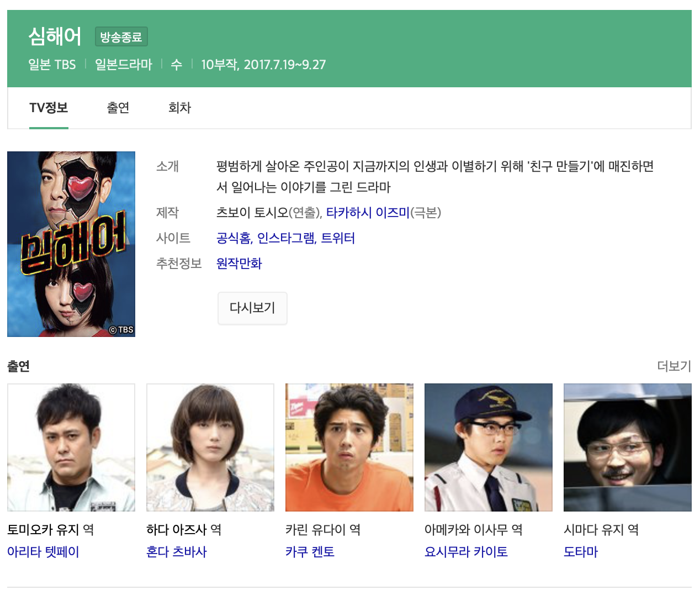This screenshot has height=590, width=700.
Task: Click the photo of 토미오카 유지 character
Action: [x=71, y=447]
